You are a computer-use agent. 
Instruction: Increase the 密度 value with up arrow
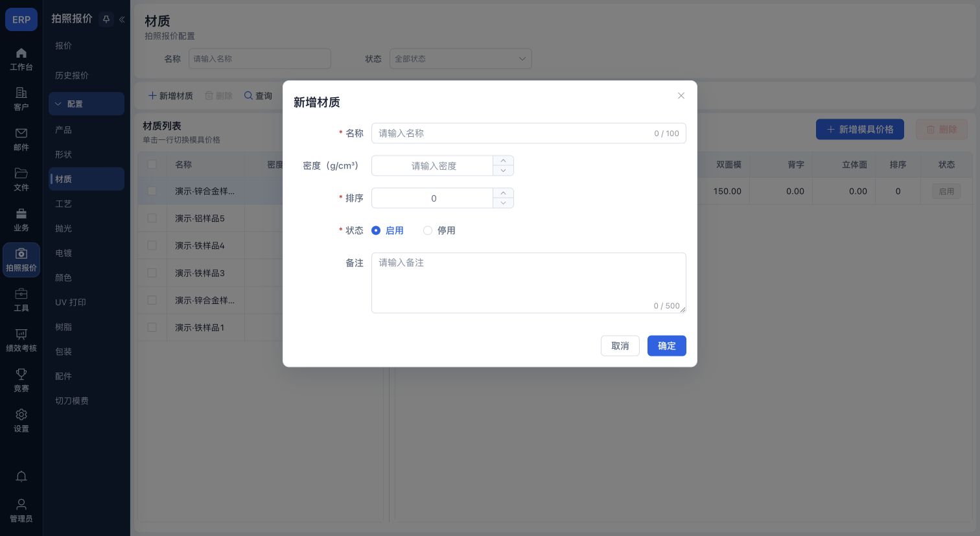pos(503,161)
